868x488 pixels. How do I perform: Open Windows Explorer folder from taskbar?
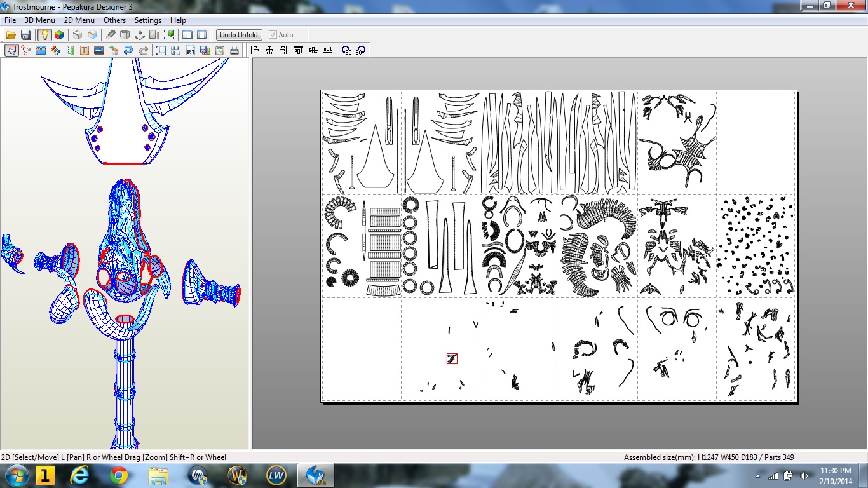coord(158,475)
